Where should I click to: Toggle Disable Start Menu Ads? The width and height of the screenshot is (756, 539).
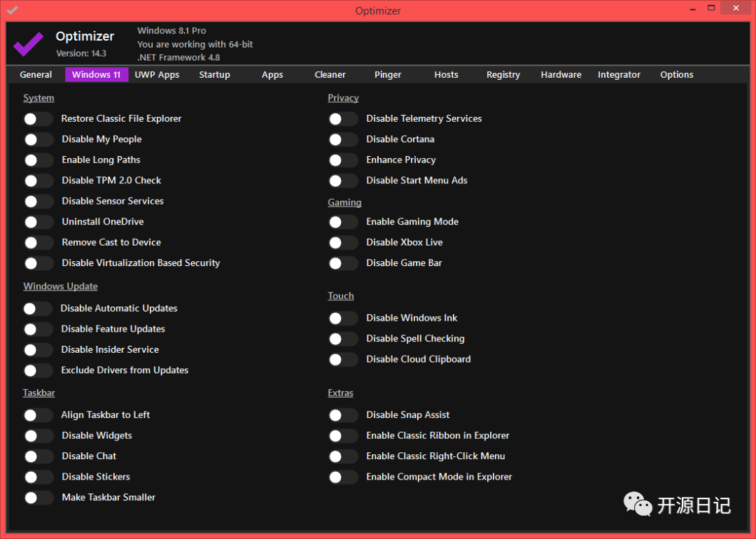(343, 181)
